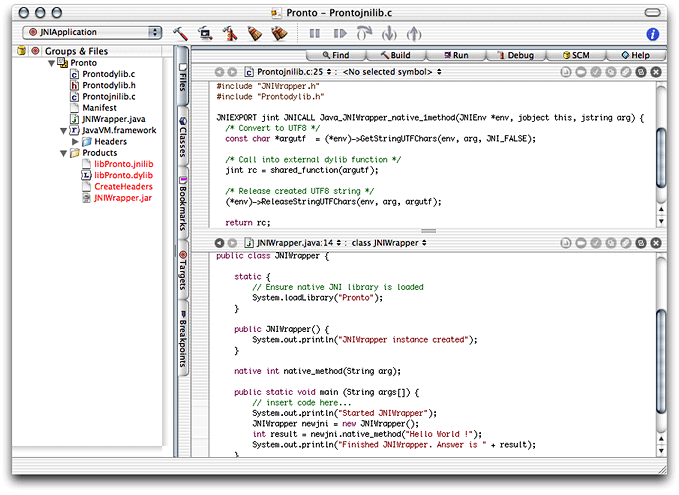Go back in the JNIWrapper.java editor history

(x=220, y=243)
